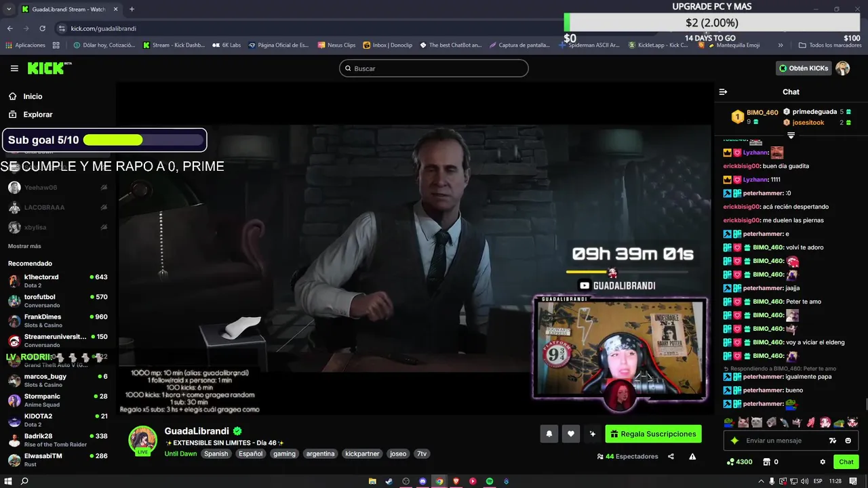This screenshot has width=868, height=488.
Task: Click the 44 Espectadores viewer count
Action: (x=627, y=457)
